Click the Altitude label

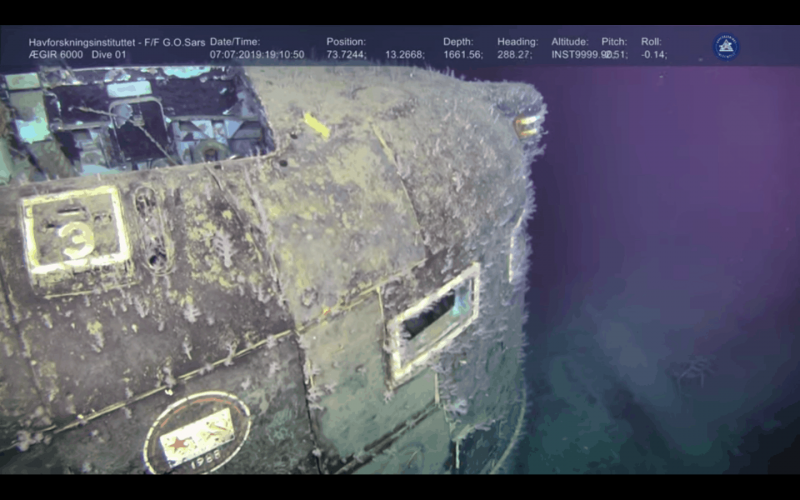574,42
